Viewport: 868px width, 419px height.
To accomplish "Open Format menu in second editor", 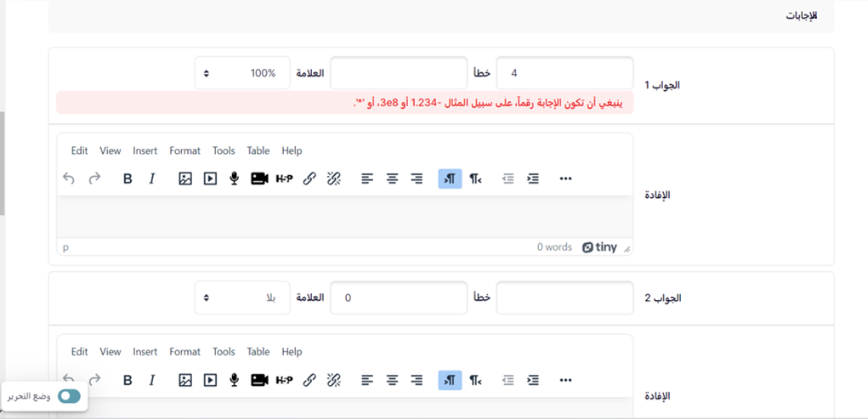I will coord(184,352).
